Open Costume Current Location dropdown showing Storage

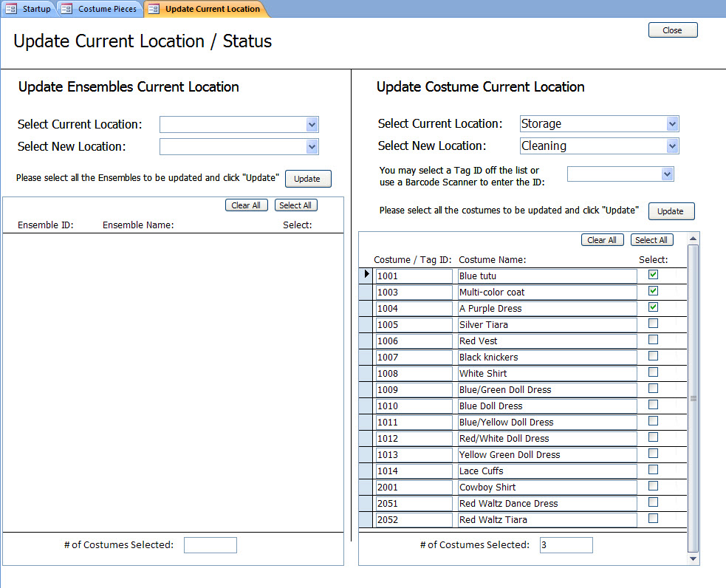point(672,123)
